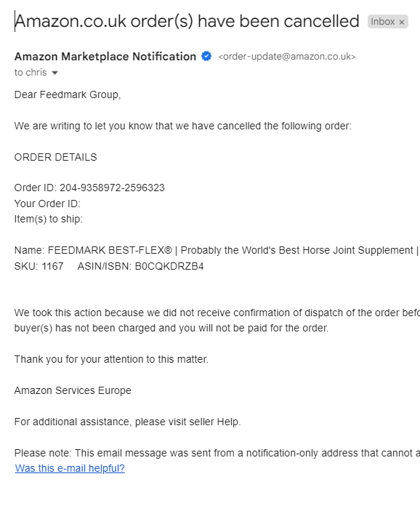Screen dimensions: 420x511
Task: Click the "Dear Feedmark Group" greeting
Action: point(68,94)
